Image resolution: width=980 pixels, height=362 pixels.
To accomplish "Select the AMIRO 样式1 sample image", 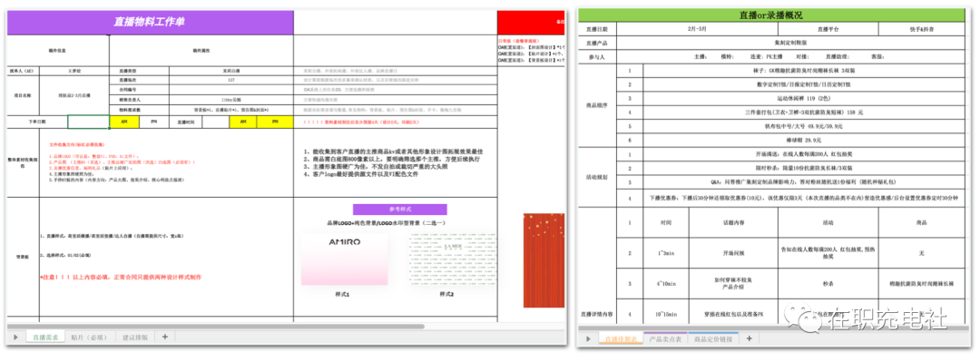I will [x=344, y=259].
